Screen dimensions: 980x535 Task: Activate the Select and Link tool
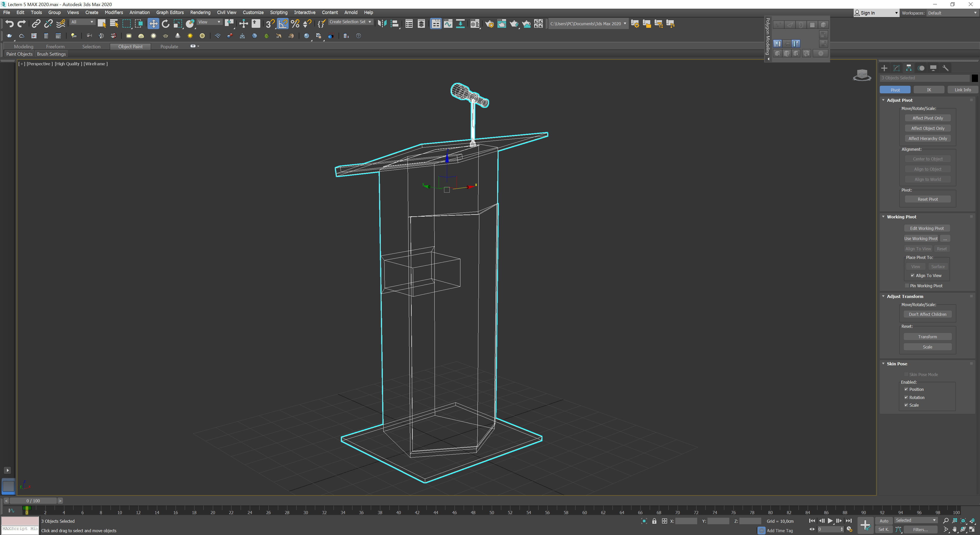[36, 23]
